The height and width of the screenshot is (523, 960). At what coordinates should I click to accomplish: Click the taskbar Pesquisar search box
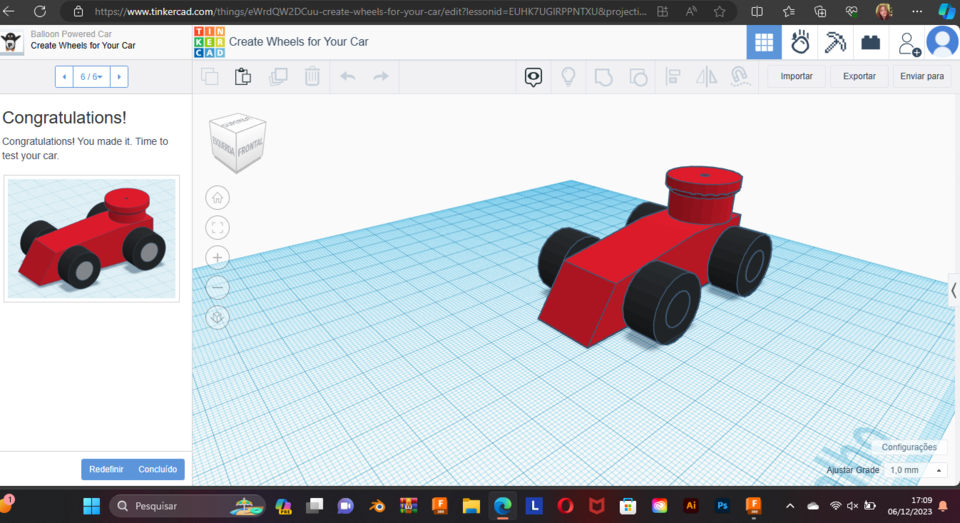pyautogui.click(x=187, y=506)
